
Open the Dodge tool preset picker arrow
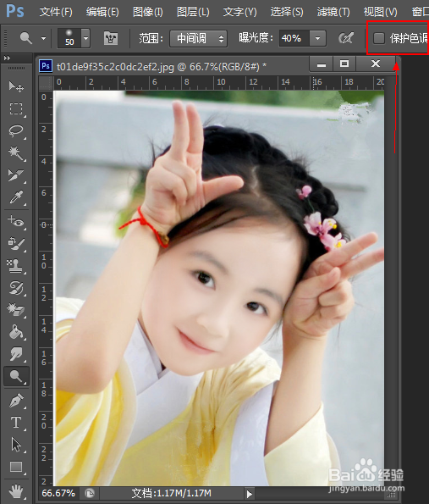[43, 39]
